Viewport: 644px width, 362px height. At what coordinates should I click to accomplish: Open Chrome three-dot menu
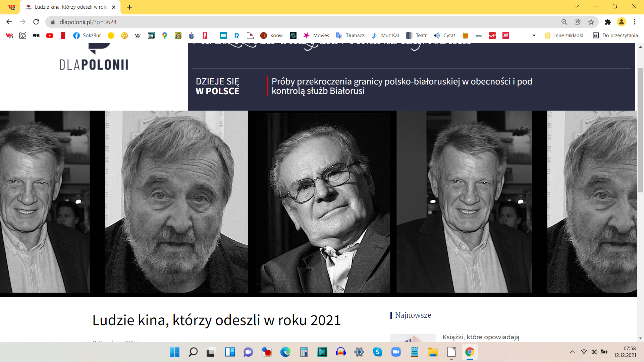[635, 22]
